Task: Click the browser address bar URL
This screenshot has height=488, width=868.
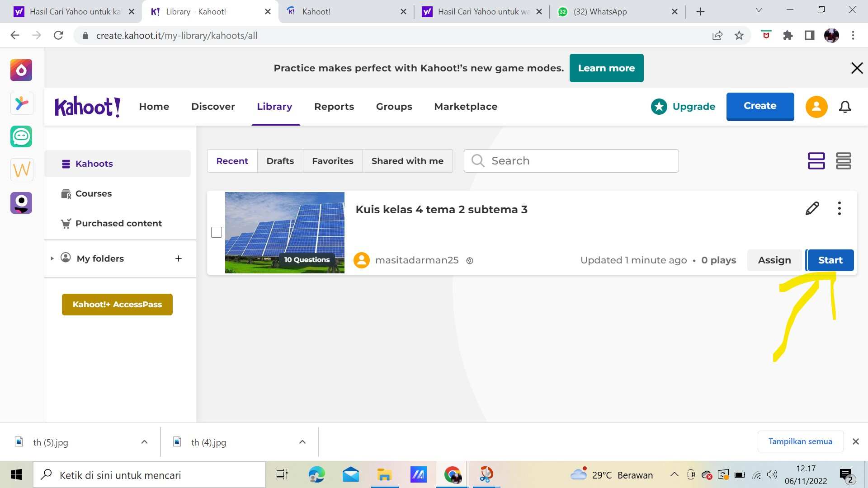Action: 176,35
